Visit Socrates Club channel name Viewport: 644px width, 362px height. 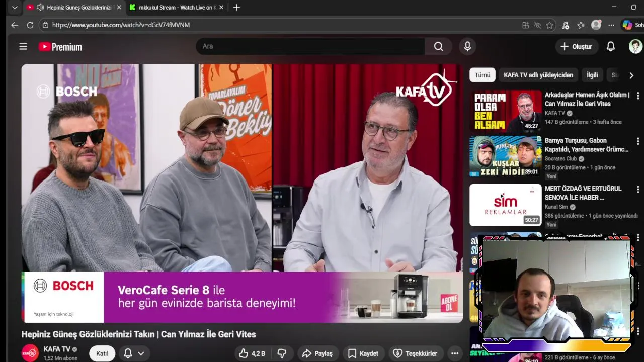point(561,159)
